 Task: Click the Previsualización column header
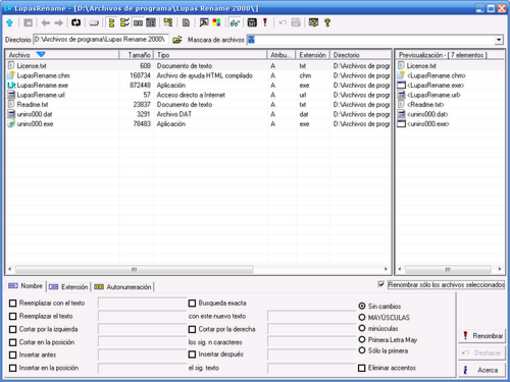[x=450, y=55]
